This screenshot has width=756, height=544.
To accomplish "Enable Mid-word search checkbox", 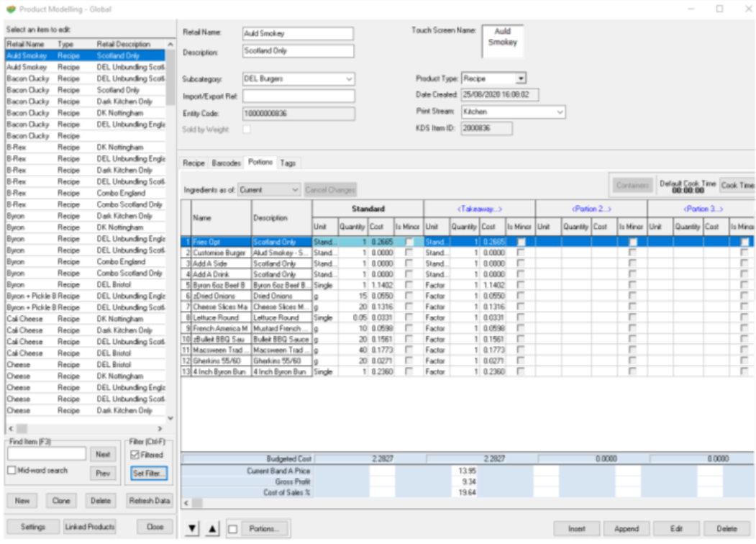I will click(12, 471).
